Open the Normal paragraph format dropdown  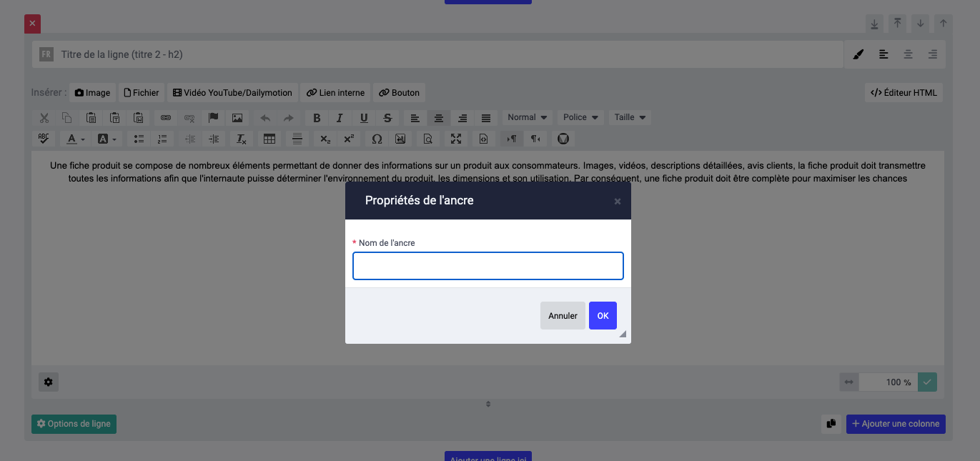[x=528, y=117]
